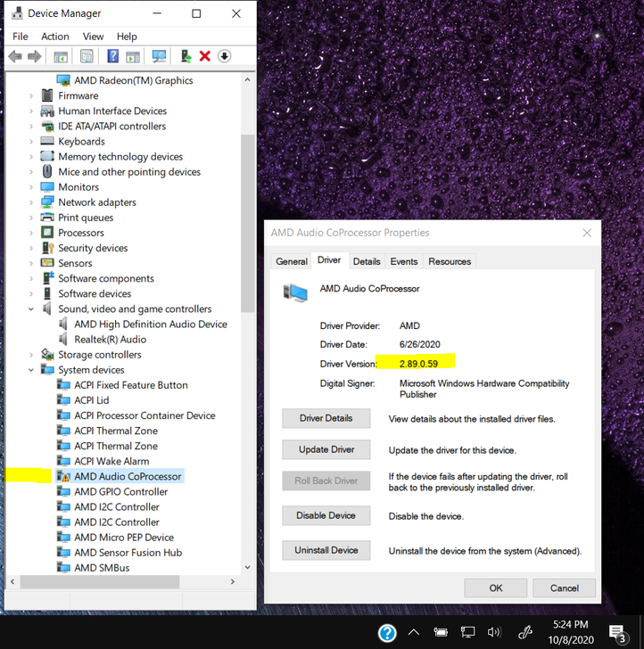Click the Update Driver button

pos(326,449)
